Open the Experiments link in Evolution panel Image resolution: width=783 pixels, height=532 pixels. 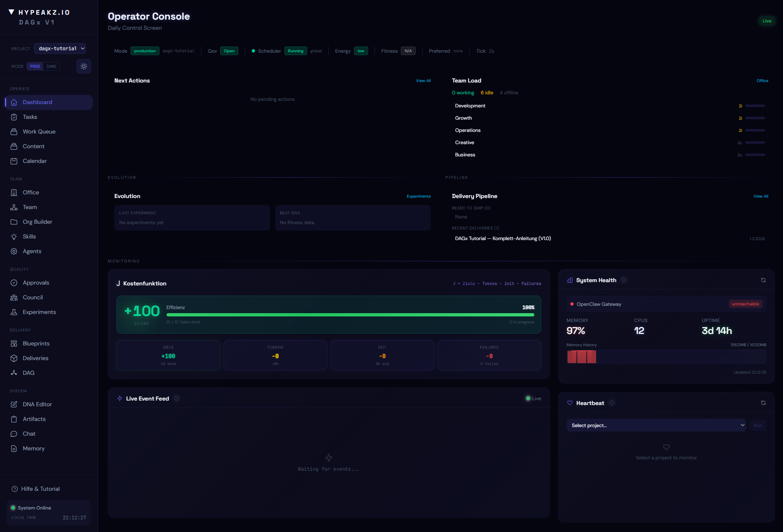pos(418,196)
